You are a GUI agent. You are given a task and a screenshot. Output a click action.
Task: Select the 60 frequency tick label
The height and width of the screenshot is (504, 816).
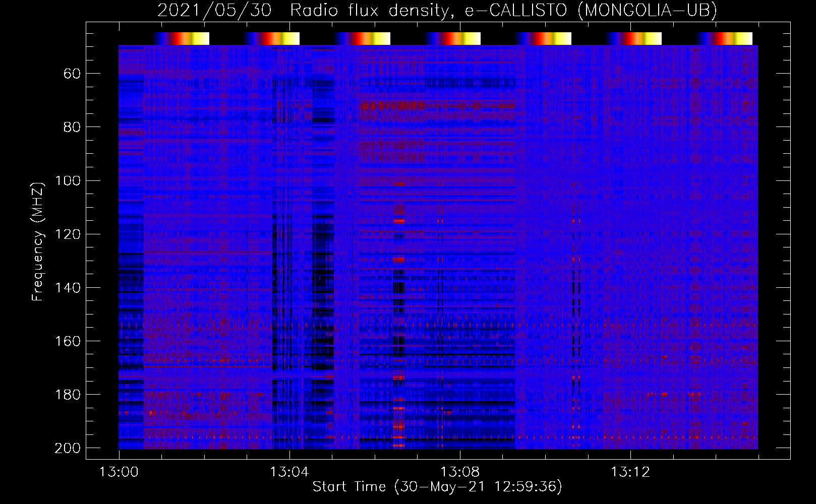72,74
